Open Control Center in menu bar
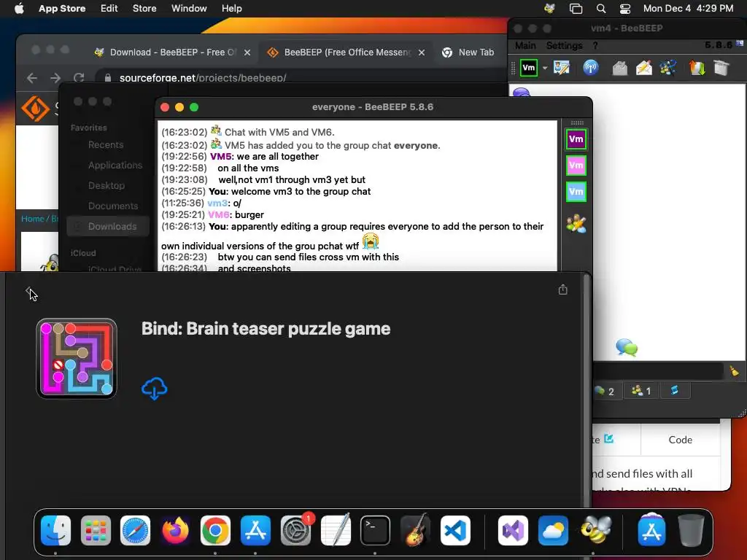Image resolution: width=747 pixels, height=560 pixels. point(625,9)
